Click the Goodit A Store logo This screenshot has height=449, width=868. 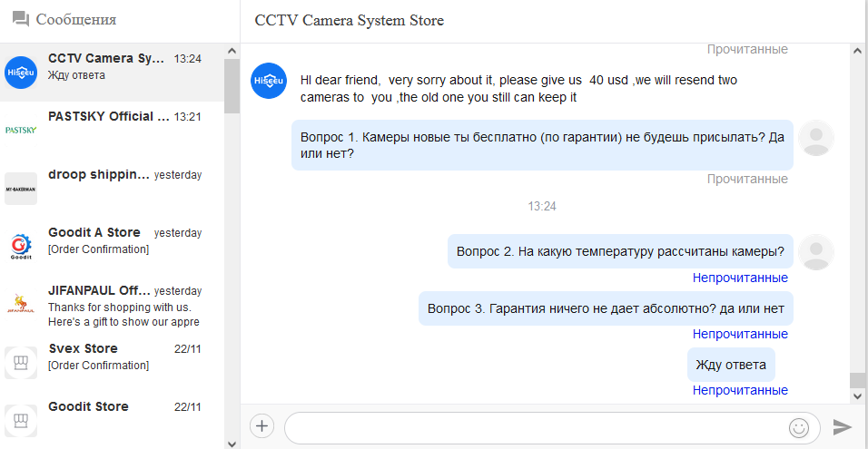[21, 247]
